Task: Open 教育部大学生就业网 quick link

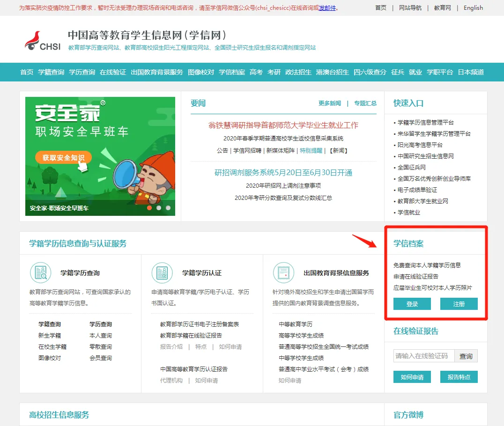Action: 422,201
